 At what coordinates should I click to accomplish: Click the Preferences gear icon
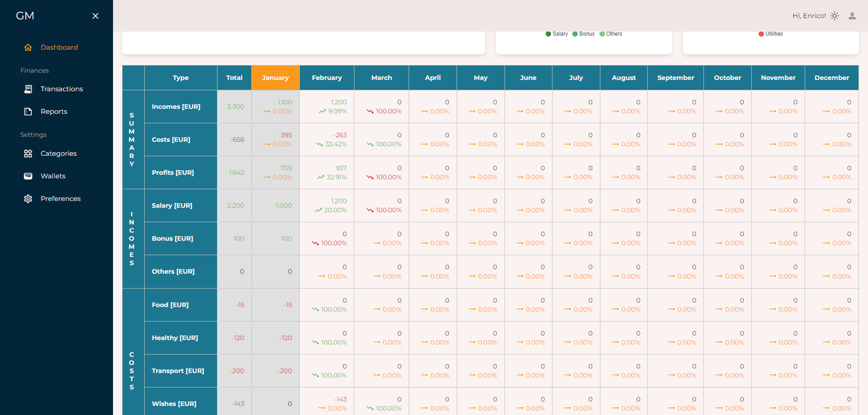point(28,199)
